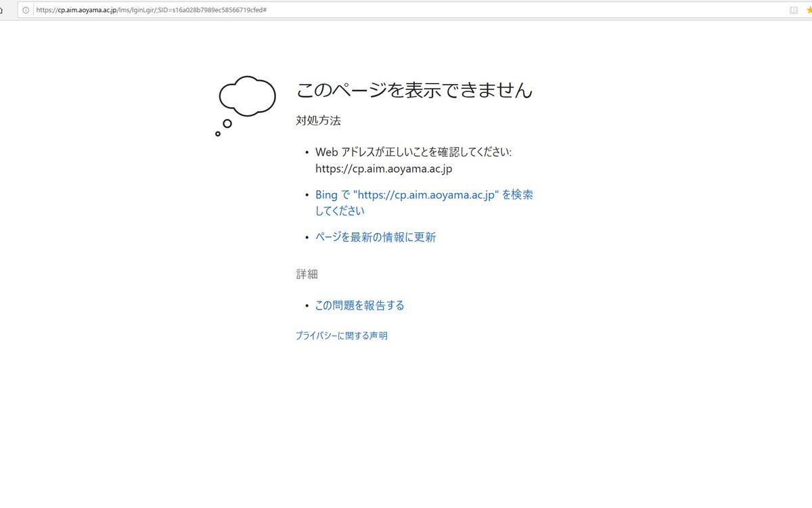Click the site information icon in address bar
Screen dimensions: 812x508
26,10
